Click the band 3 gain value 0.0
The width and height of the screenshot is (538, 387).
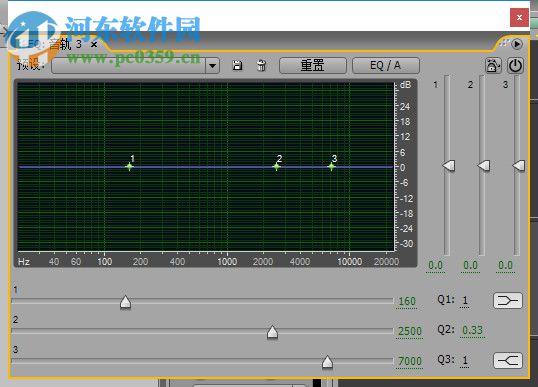click(x=505, y=266)
